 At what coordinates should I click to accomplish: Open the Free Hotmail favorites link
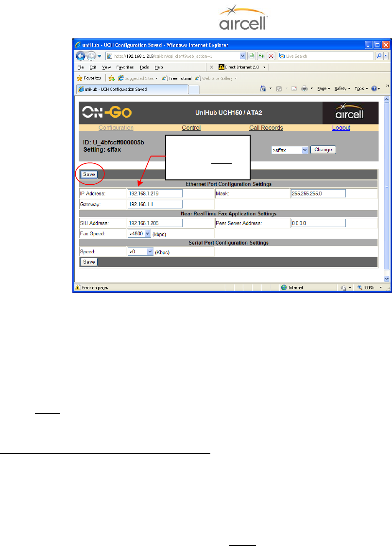point(177,78)
